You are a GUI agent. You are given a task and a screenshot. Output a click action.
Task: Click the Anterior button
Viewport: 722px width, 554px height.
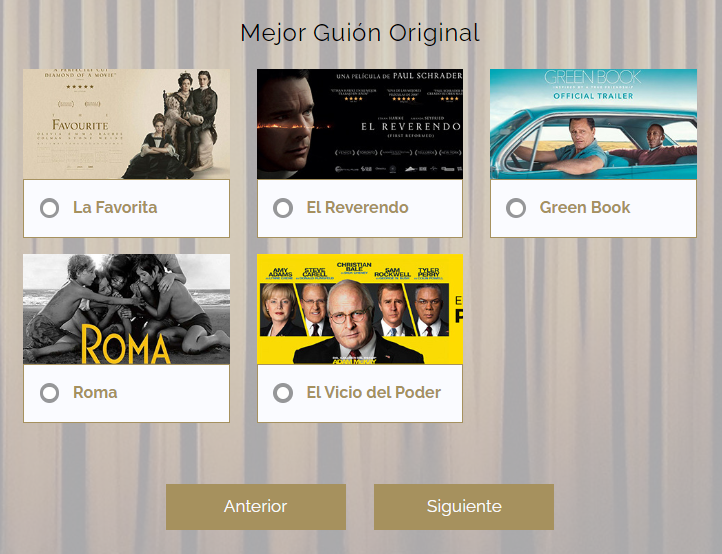tap(256, 507)
